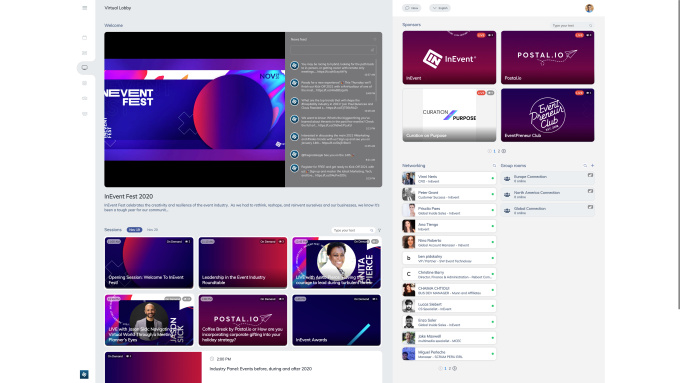Open the Global Connection group room
The height and width of the screenshot is (383, 680).
547,210
